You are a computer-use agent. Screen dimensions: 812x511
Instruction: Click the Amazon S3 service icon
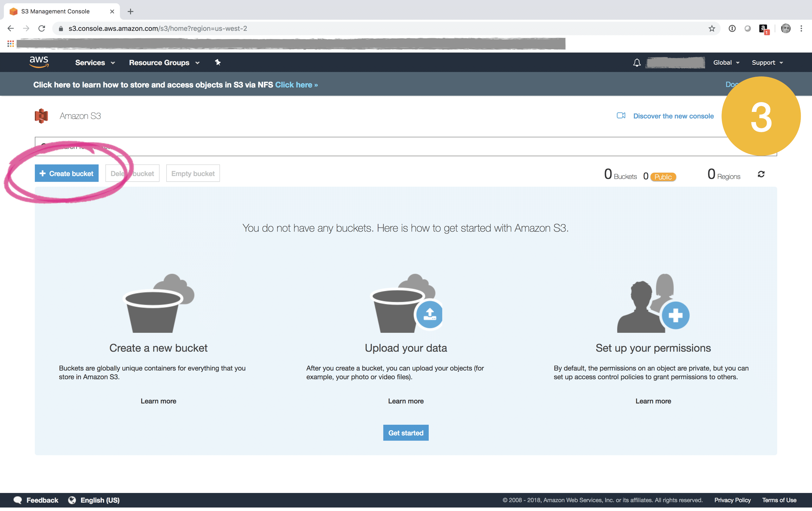(41, 116)
